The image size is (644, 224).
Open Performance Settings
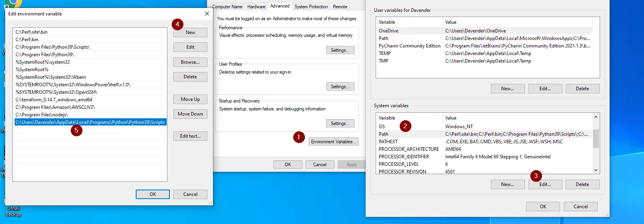coord(340,50)
